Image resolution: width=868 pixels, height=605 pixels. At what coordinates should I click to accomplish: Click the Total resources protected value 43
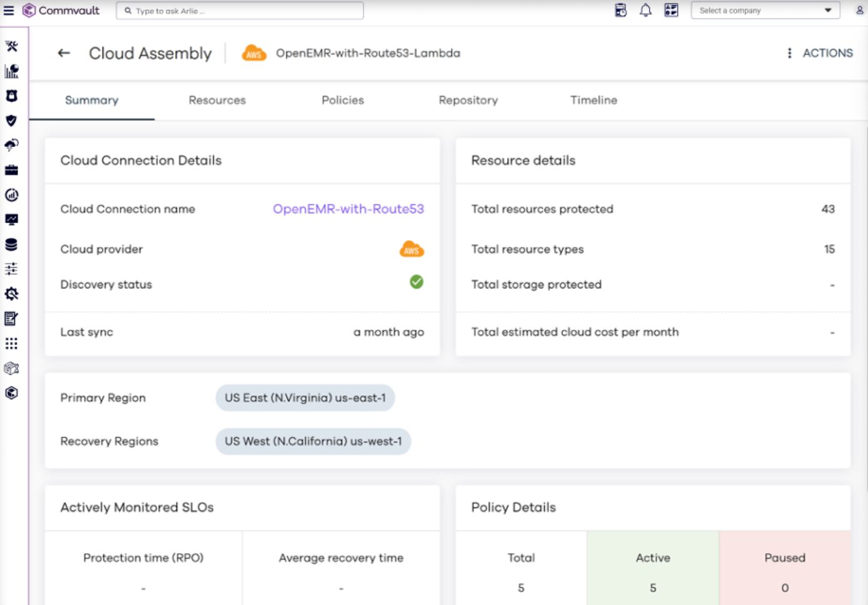point(828,209)
